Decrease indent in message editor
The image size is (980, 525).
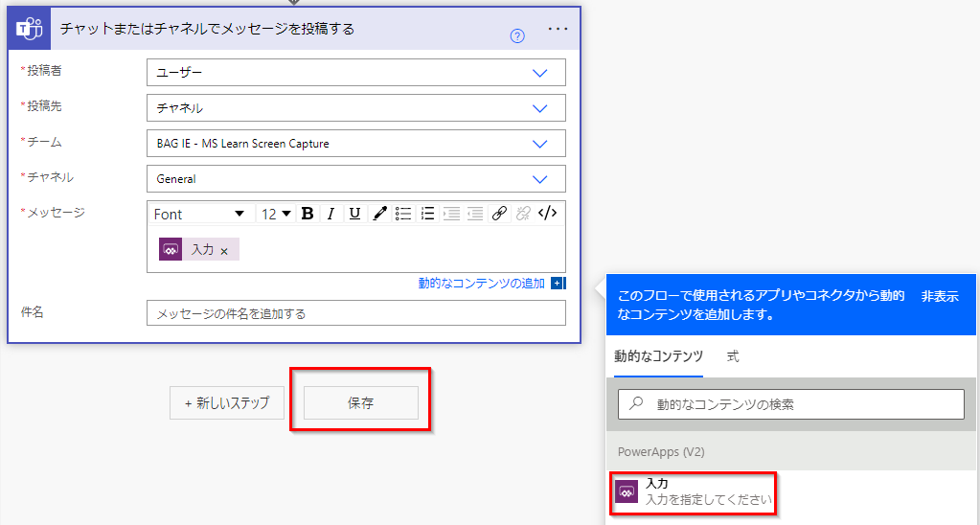coord(475,214)
